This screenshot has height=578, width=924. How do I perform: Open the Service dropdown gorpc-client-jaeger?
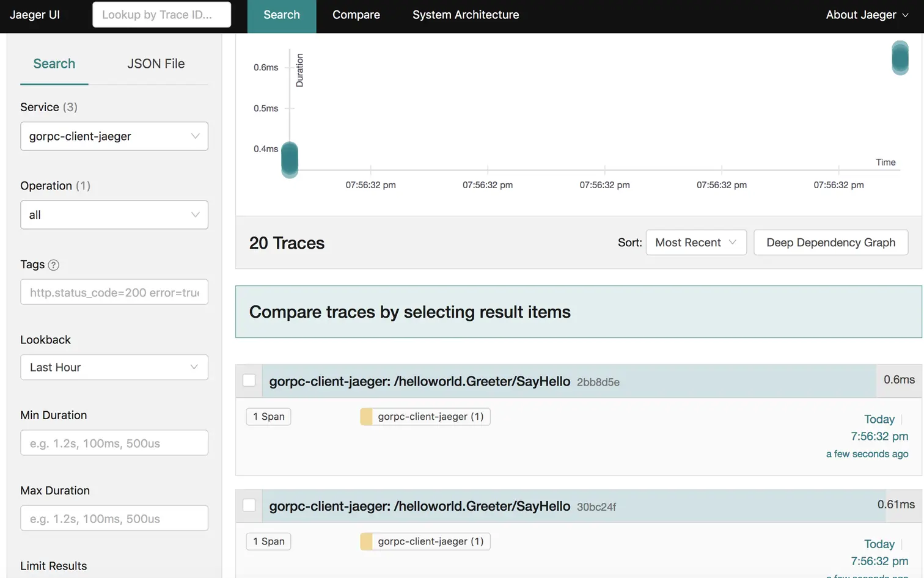114,136
